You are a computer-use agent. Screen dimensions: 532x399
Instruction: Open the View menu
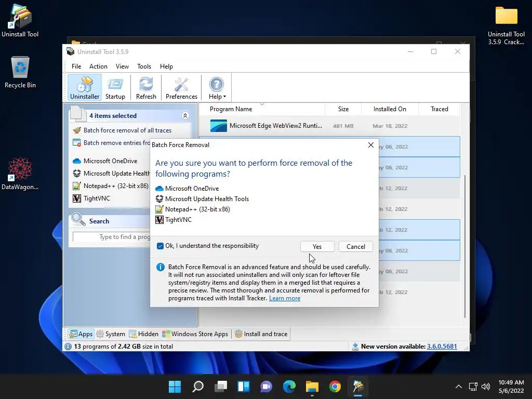point(122,66)
